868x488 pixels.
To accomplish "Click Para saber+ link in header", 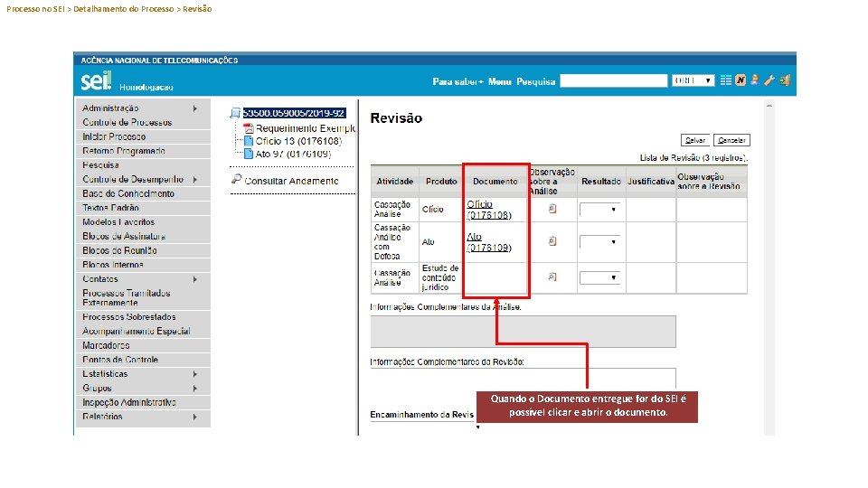I will click(458, 82).
